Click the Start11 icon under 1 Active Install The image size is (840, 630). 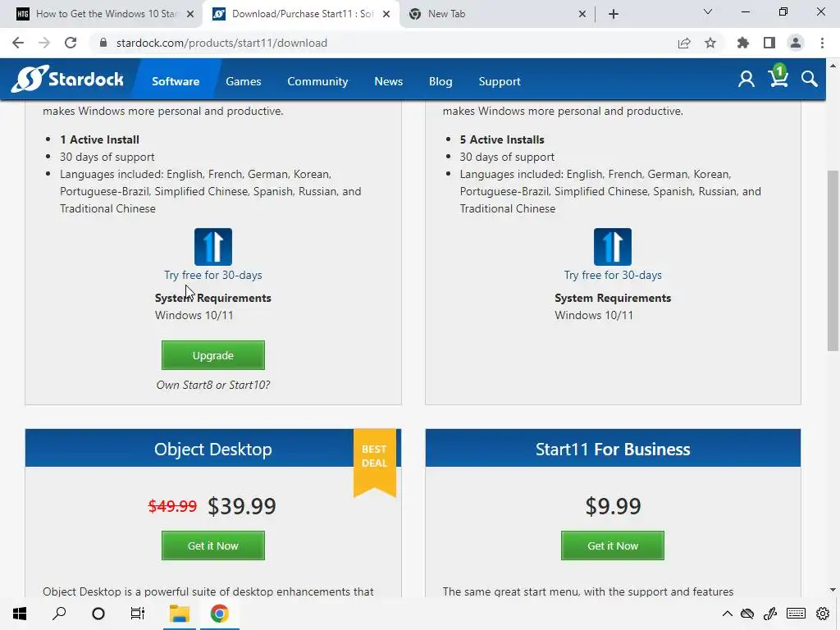click(x=213, y=247)
